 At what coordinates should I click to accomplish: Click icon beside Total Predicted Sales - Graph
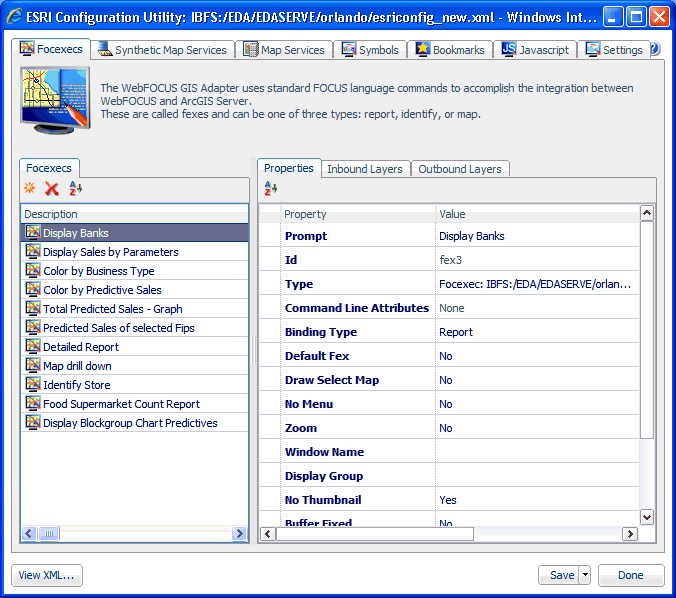coord(33,308)
